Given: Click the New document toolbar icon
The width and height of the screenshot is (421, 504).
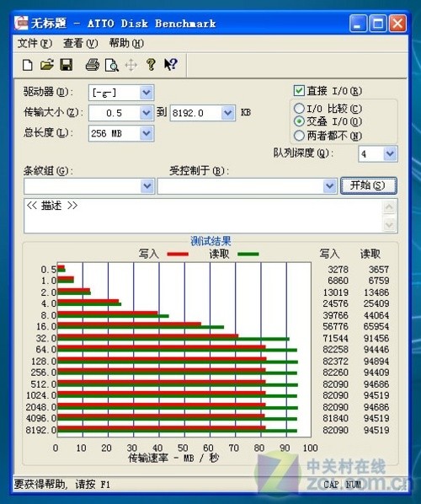Looking at the screenshot, I should pyautogui.click(x=28, y=65).
